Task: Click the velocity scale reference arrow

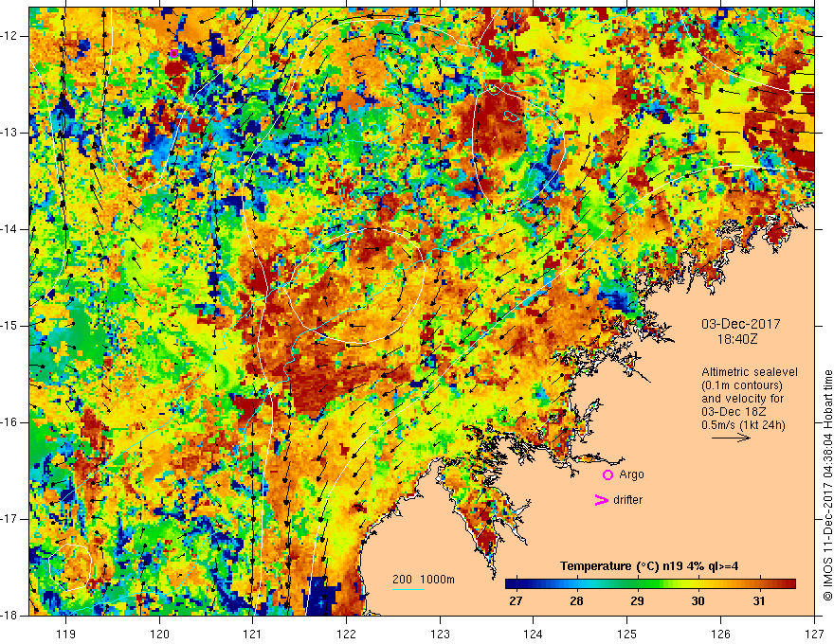Action: point(731,438)
